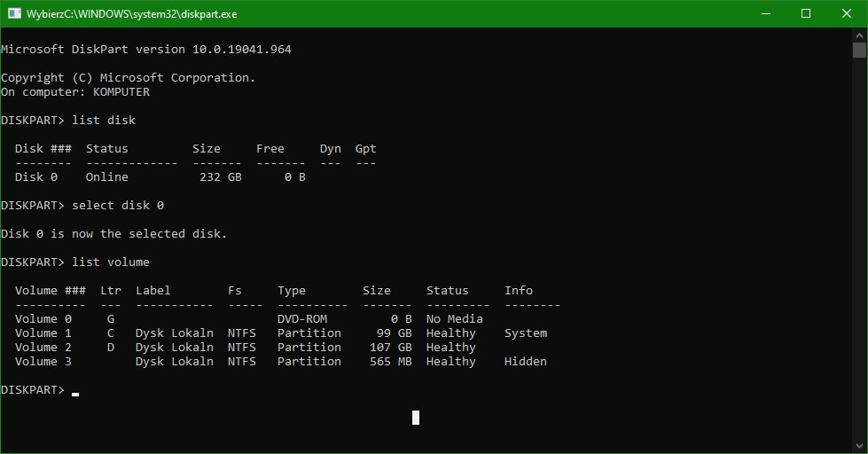868x454 pixels.
Task: Click the Volume 3 Hidden entry
Action: click(x=526, y=362)
